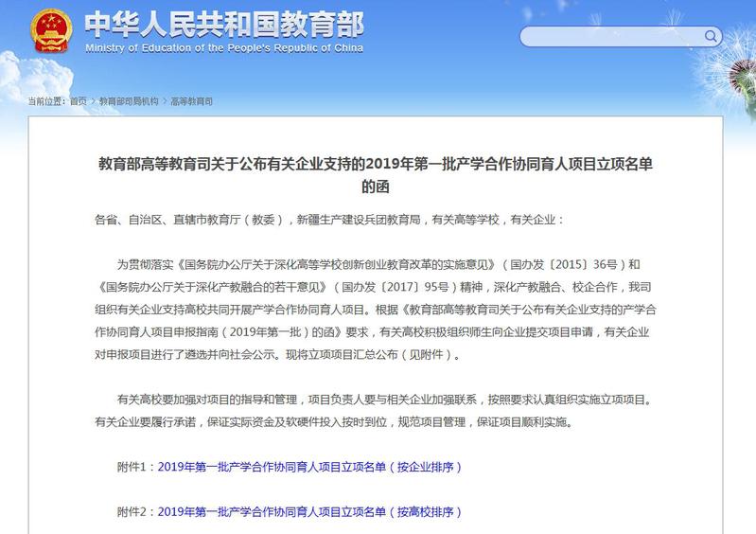Click the text 现将立项项目汇总公布（见附件）

pyautogui.click(x=369, y=354)
